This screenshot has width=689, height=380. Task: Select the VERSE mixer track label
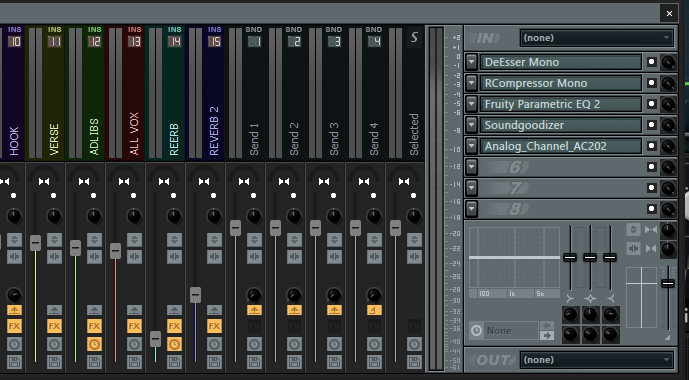coord(54,140)
